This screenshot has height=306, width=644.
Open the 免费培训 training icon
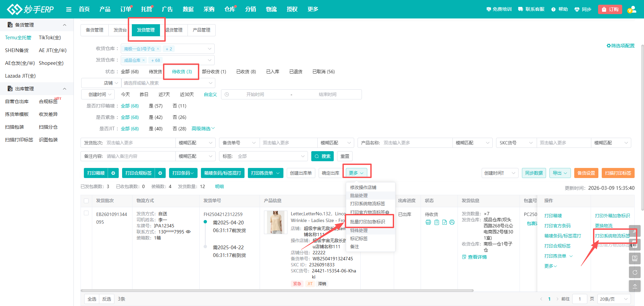point(489,9)
